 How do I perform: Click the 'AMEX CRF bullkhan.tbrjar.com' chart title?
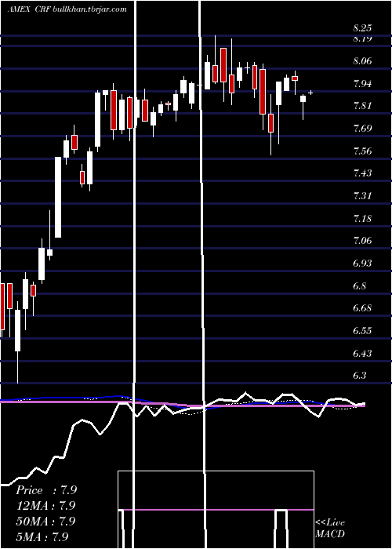point(67,9)
